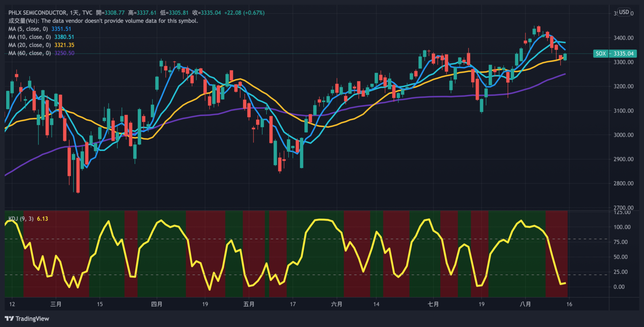Click the 3000.00 label on price axis
The image size is (644, 327).
(623, 135)
